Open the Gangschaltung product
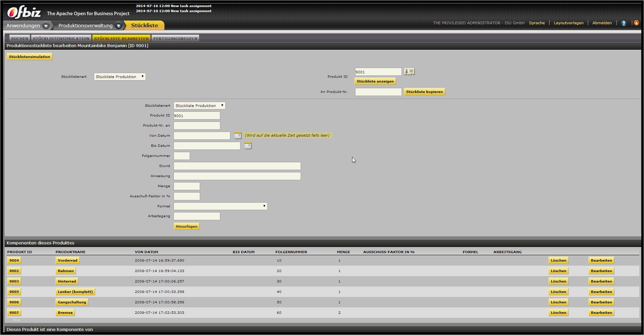Viewport: 644px width, 335px height. pos(72,302)
